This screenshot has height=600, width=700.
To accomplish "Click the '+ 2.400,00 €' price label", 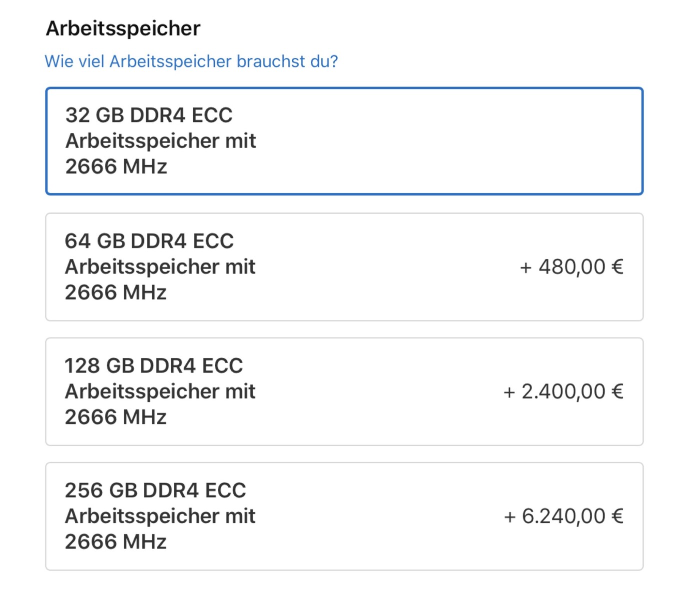I will [x=563, y=391].
